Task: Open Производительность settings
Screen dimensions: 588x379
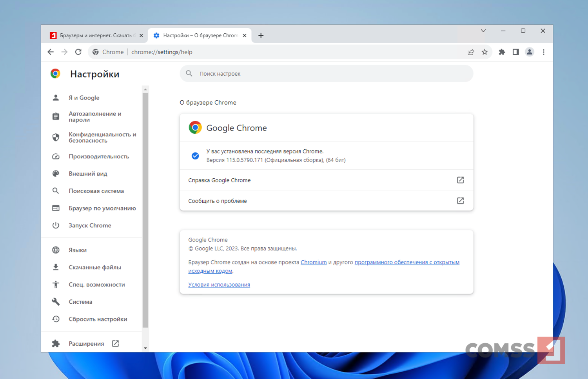Action: [92, 156]
